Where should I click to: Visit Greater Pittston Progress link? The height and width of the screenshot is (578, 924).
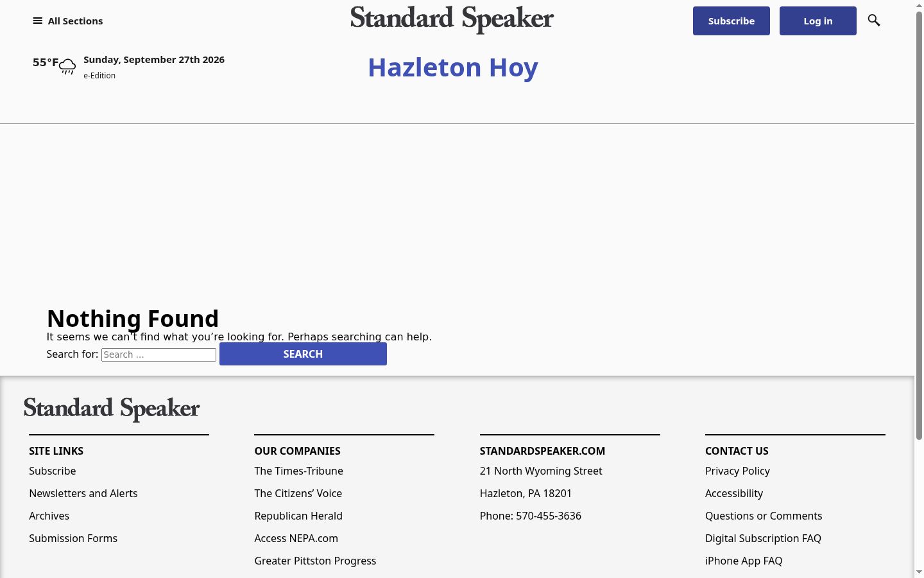click(x=315, y=561)
